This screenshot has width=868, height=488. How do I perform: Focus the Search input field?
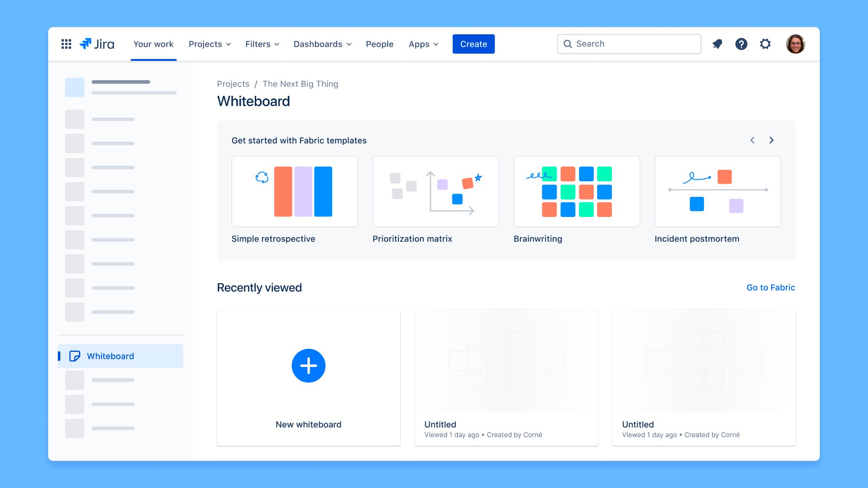[629, 44]
